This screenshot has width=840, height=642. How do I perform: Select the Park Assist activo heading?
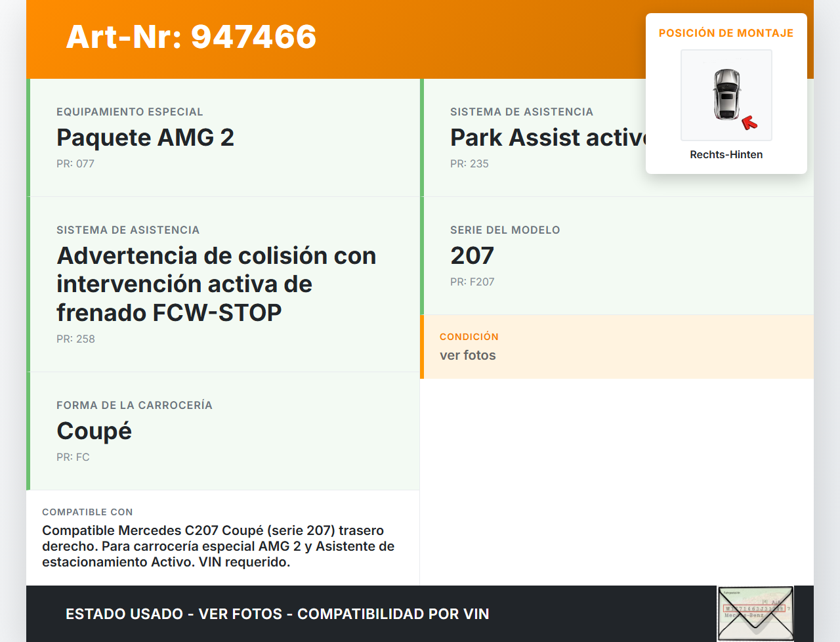pyautogui.click(x=548, y=138)
